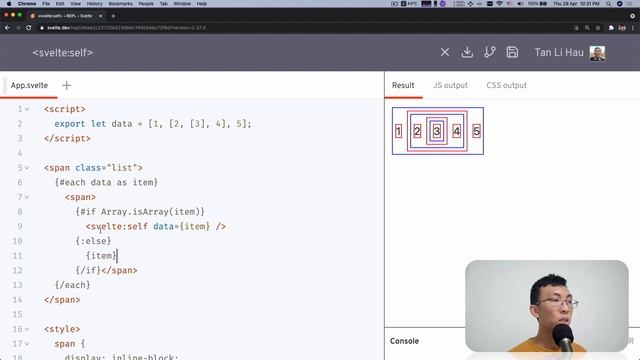Switch to the Result tab
Screen dimensions: 640x360
pyautogui.click(x=403, y=85)
